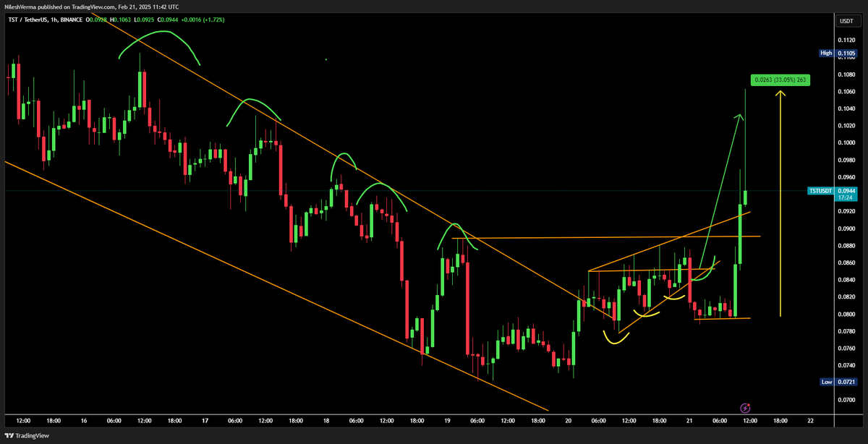The image size is (868, 444).
Task: Click 0.0920 on the price axis
Action: point(846,211)
